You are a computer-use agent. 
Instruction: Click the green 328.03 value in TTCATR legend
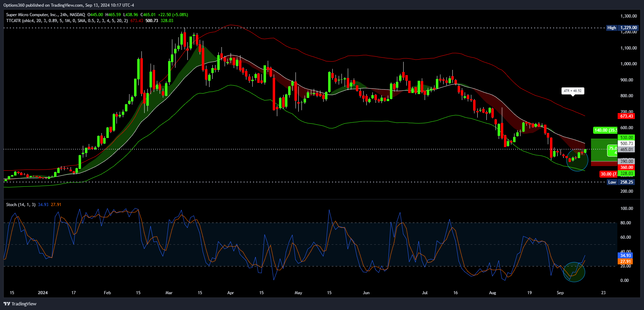pos(167,21)
